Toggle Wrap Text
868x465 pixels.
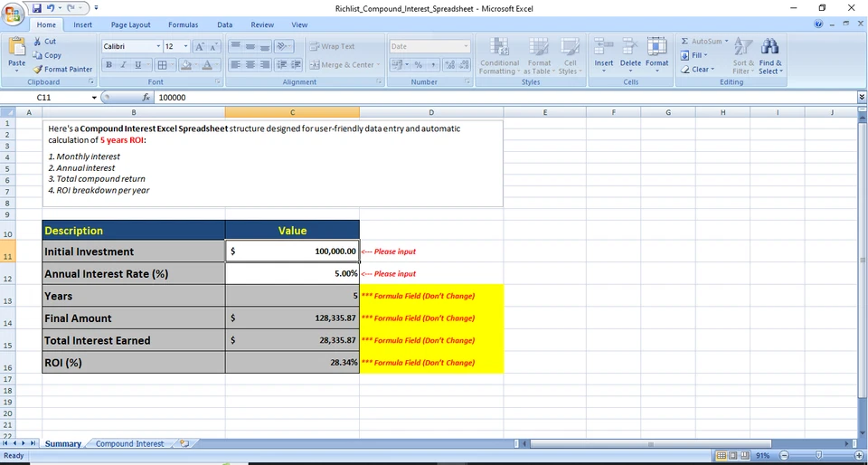tap(332, 46)
